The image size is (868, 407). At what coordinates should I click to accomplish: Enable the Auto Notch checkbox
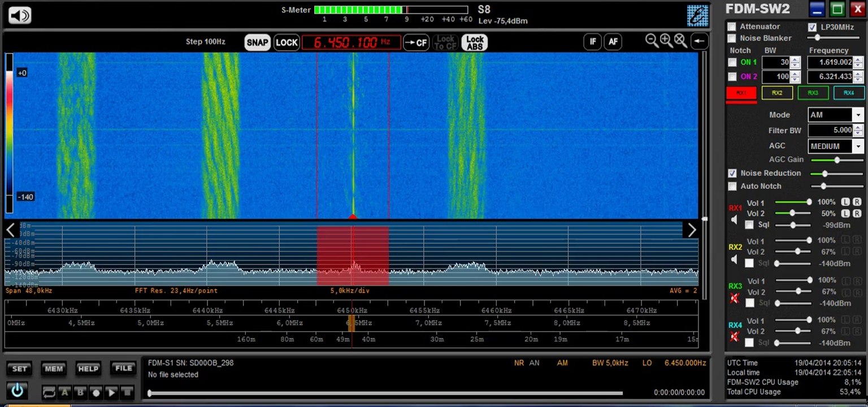[x=732, y=186]
